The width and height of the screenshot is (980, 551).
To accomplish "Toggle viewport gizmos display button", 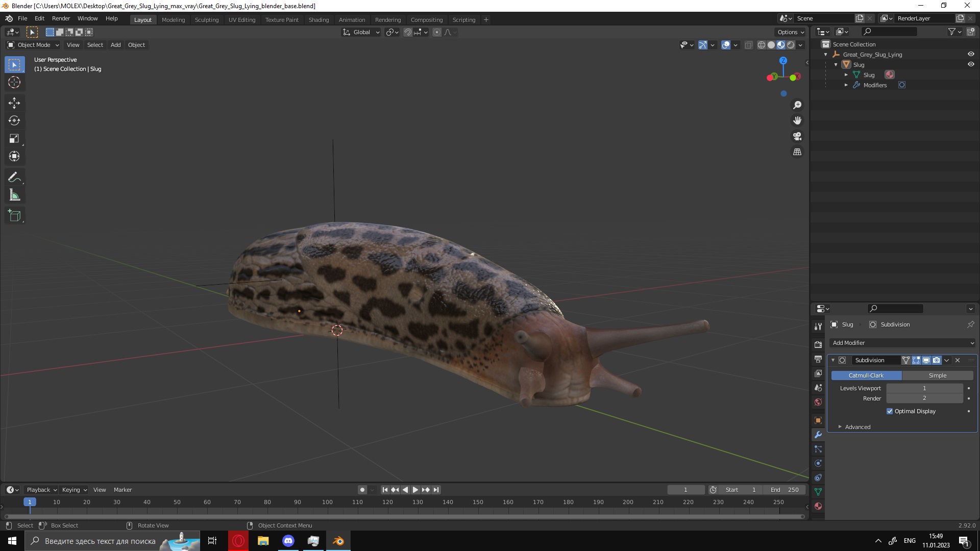I will click(x=703, y=45).
